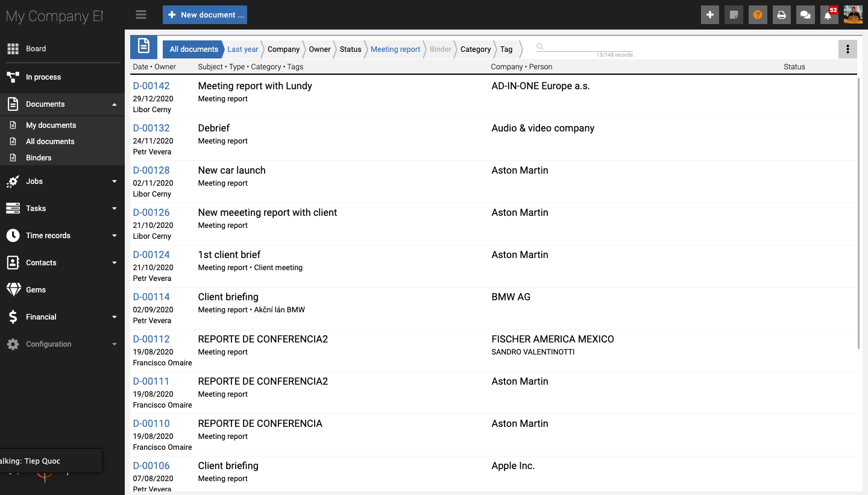Click the document list vertical scrollbar
The image size is (868, 495).
(x=859, y=213)
